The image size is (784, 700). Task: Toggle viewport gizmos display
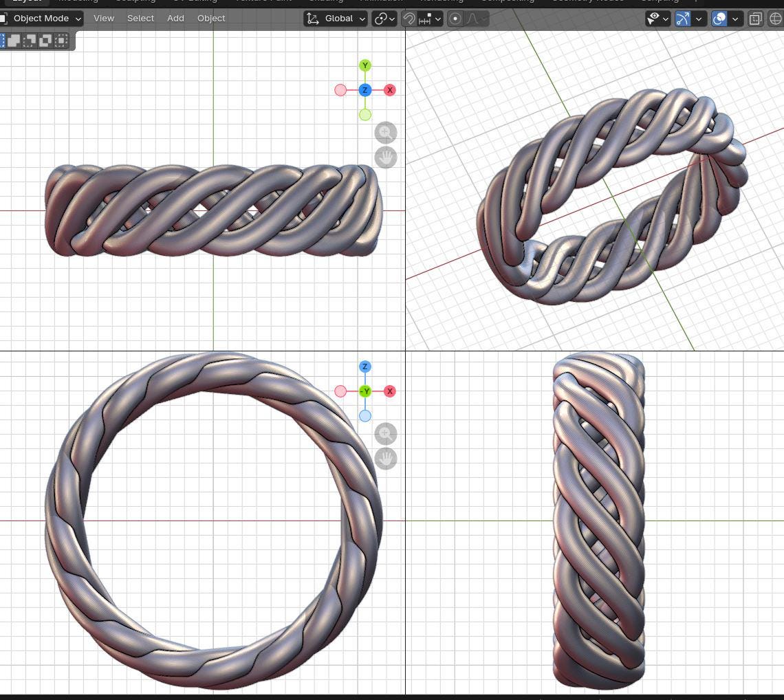(x=682, y=19)
